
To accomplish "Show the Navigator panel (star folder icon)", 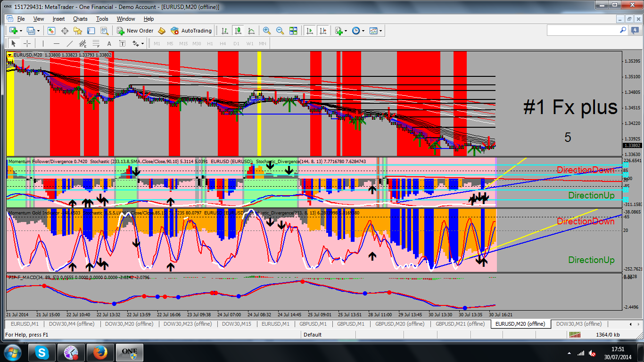I will pyautogui.click(x=78, y=31).
